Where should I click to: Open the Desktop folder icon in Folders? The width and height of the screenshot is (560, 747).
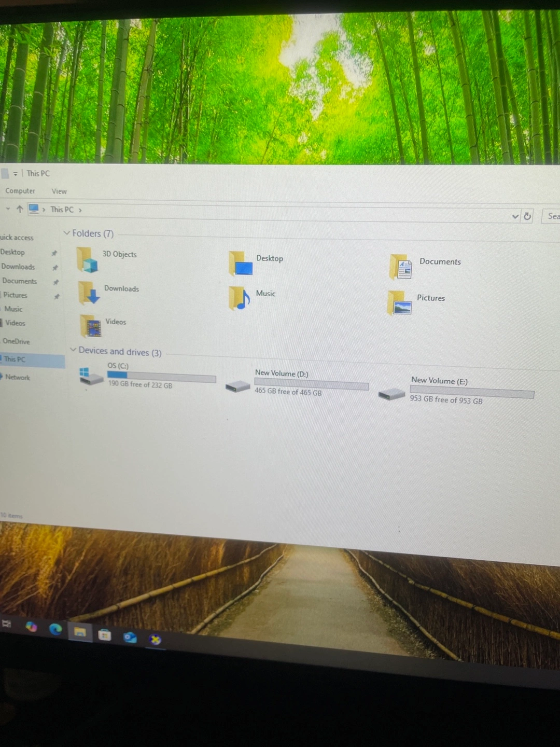pos(241,264)
